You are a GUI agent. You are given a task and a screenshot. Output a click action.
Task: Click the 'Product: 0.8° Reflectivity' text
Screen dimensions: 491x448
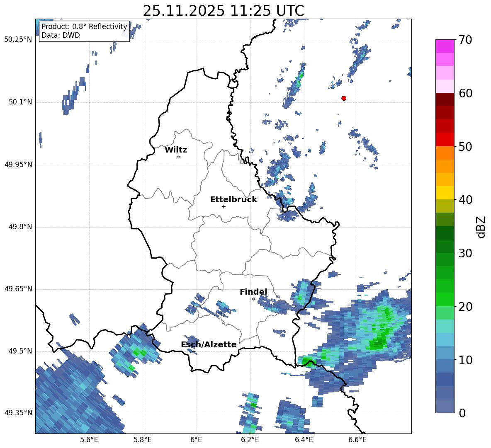[x=84, y=27]
